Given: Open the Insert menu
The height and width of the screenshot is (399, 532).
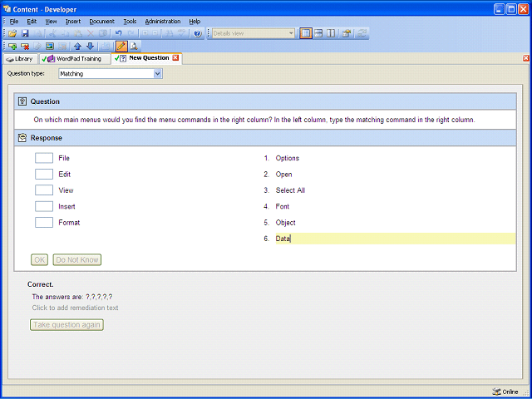Looking at the screenshot, I should [x=73, y=22].
